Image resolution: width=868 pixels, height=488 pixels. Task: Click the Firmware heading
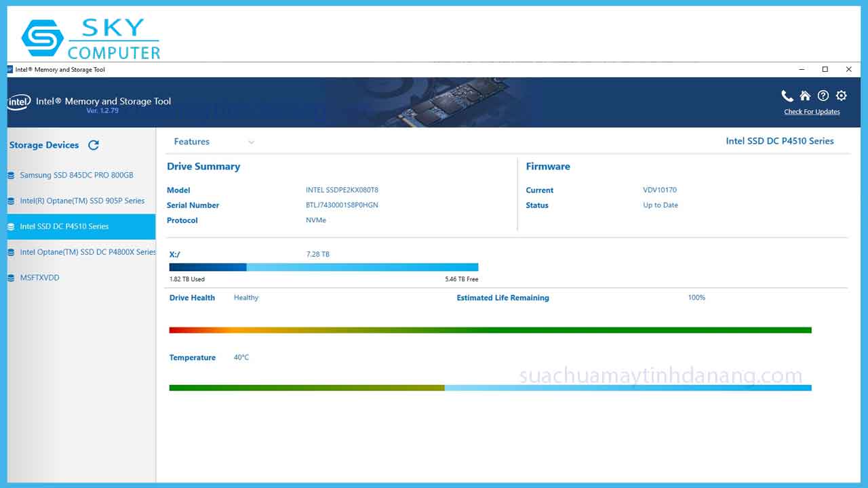548,166
